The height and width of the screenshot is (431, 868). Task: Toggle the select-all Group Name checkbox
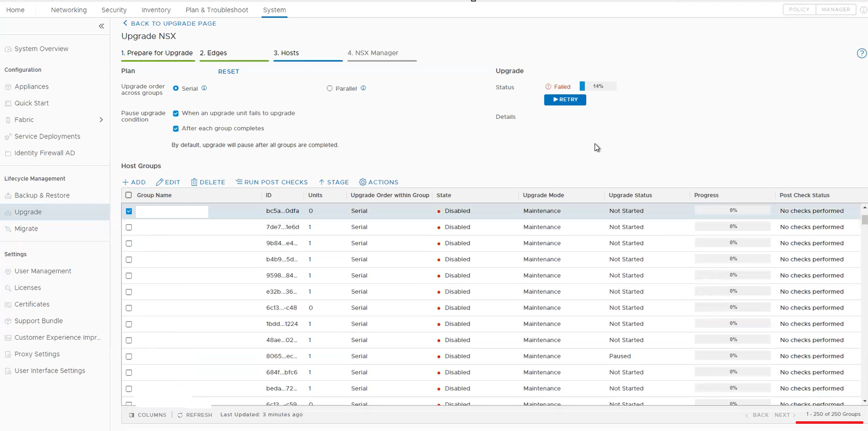coord(129,195)
